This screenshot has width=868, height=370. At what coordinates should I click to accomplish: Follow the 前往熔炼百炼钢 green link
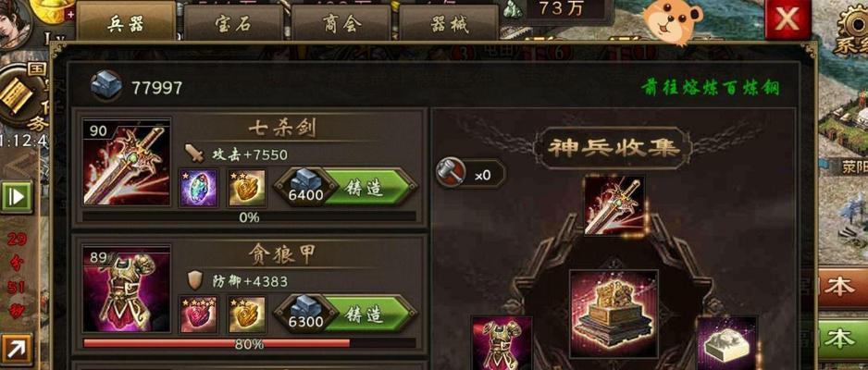pos(711,88)
